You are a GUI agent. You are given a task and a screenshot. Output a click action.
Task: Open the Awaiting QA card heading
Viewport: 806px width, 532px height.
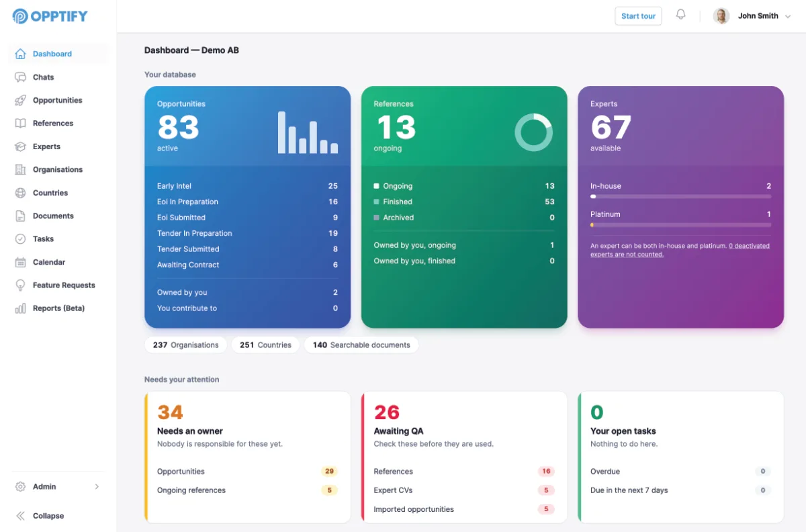pyautogui.click(x=398, y=431)
